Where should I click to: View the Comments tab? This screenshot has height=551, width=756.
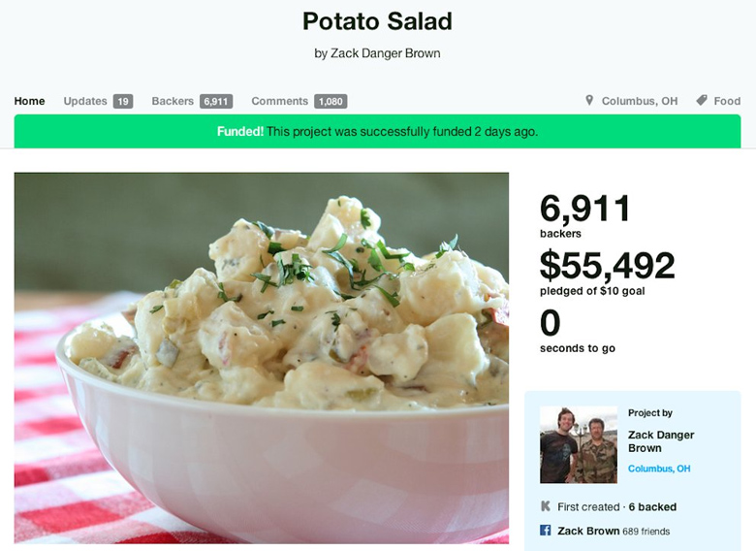280,101
